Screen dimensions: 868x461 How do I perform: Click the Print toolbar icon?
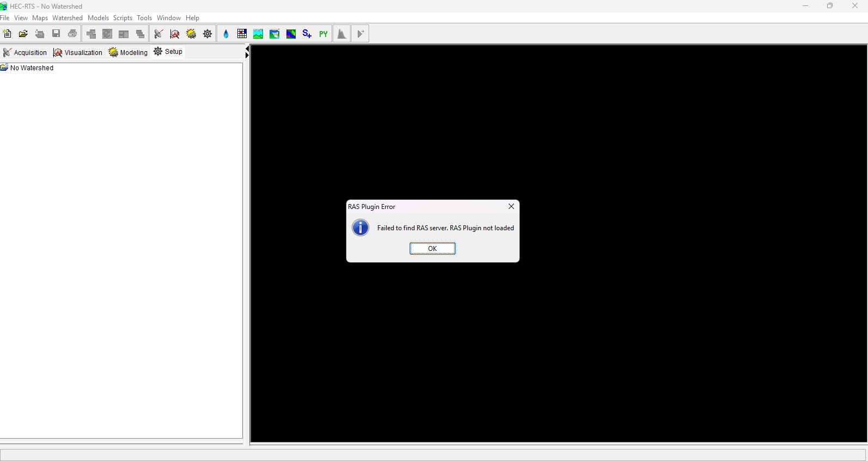click(72, 34)
